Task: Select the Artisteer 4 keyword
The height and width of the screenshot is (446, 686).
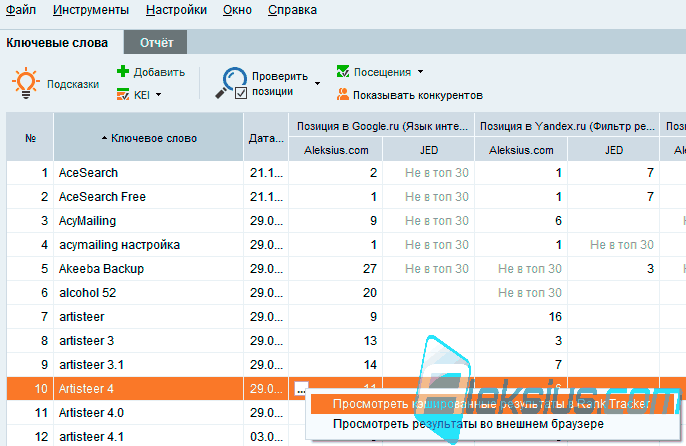Action: pyautogui.click(x=86, y=389)
